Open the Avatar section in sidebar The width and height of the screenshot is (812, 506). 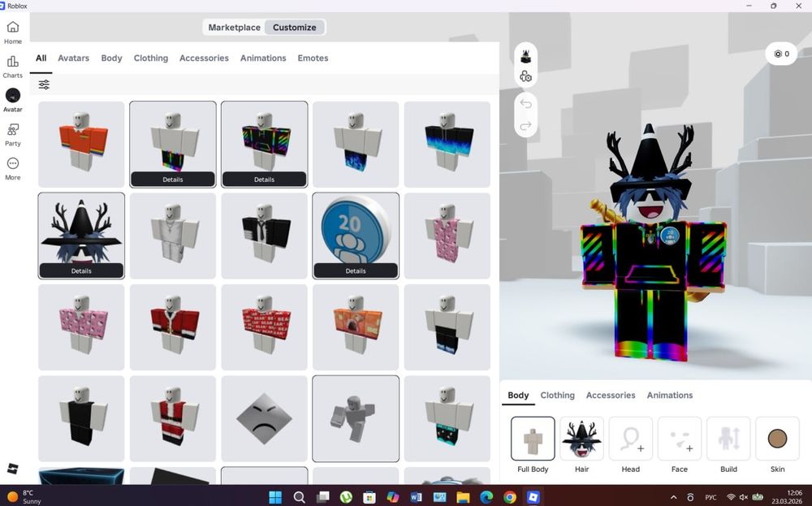12,101
